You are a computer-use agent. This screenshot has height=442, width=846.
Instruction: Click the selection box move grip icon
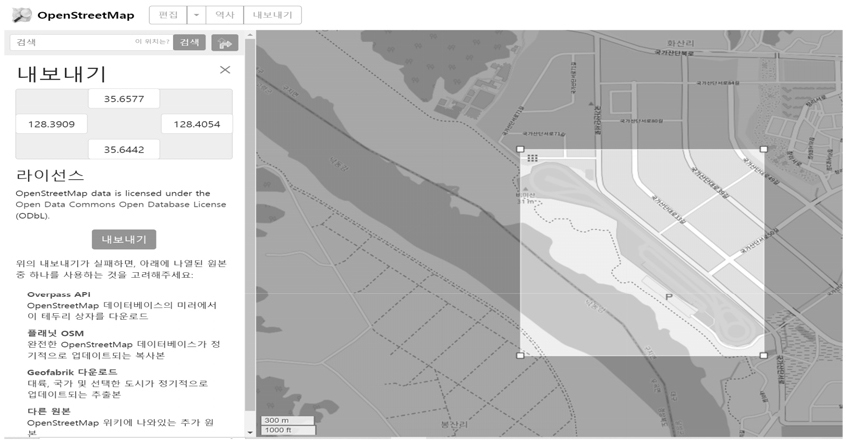[533, 158]
